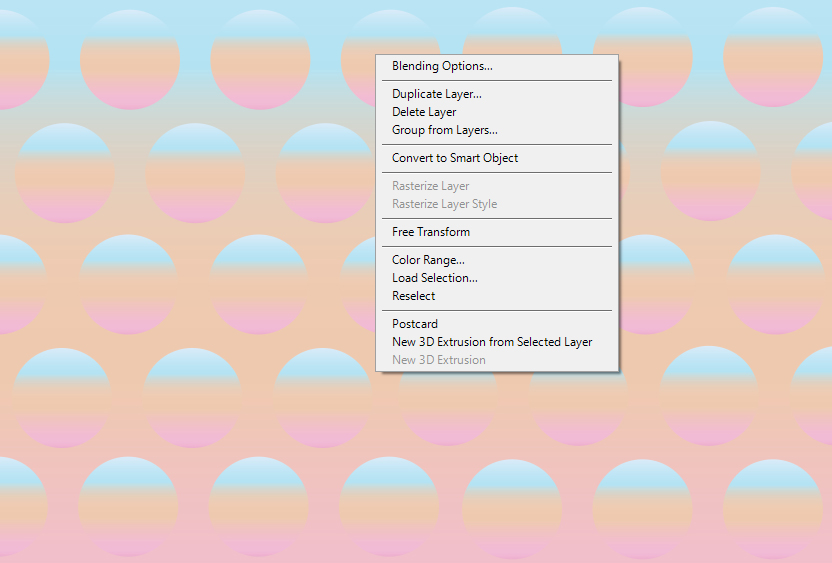Click the greyed-out Rasterize Layer entry
The width and height of the screenshot is (832, 563).
click(497, 186)
